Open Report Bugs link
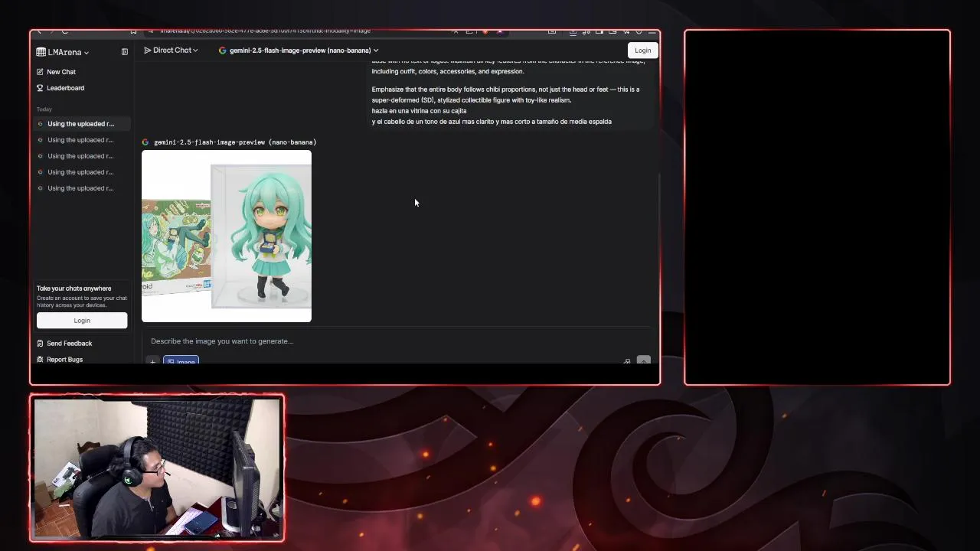980x551 pixels. point(64,360)
